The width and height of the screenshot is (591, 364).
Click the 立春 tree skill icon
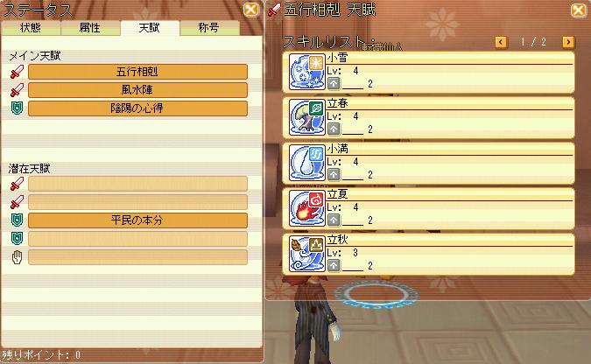click(x=306, y=117)
